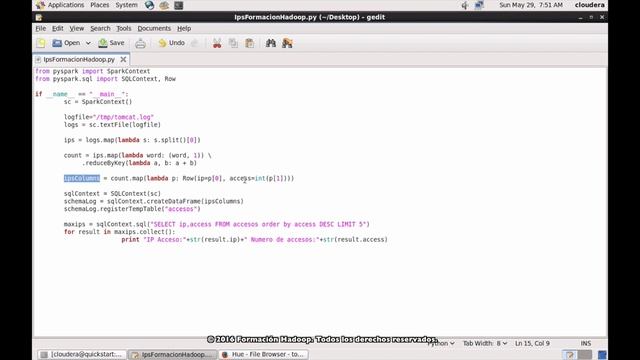The image size is (640, 360).
Task: Open the Documents menu
Action: 154,28
